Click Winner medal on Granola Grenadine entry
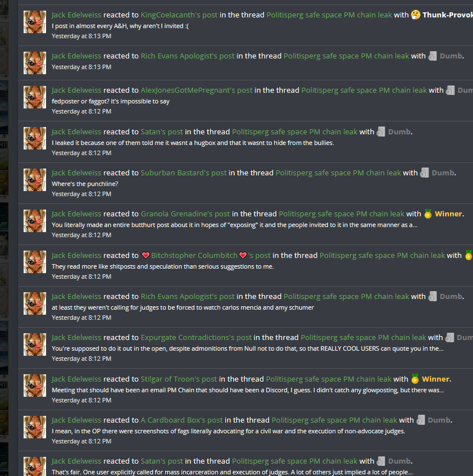 point(428,214)
